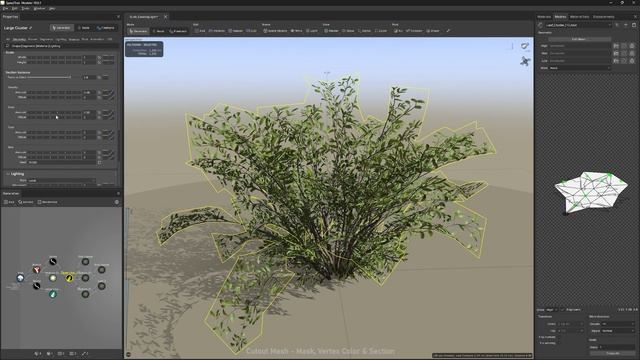640x360 pixels.
Task: Click first icon in the High mesh row
Action: coord(616,46)
